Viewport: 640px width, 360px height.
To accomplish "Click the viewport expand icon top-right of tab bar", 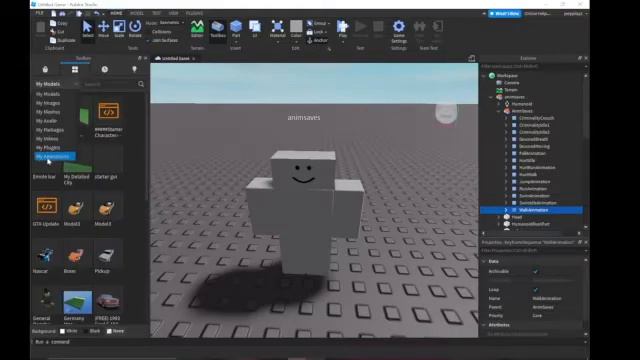I will (471, 58).
